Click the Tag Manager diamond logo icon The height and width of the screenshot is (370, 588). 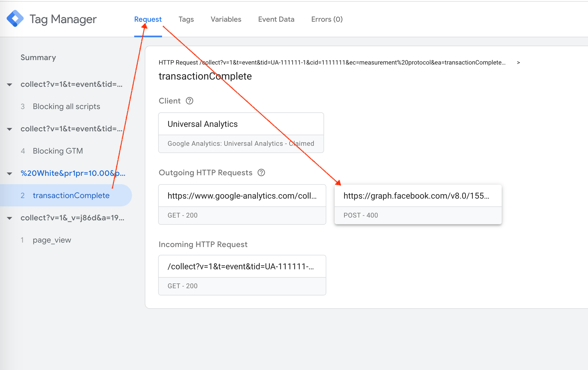coord(15,18)
